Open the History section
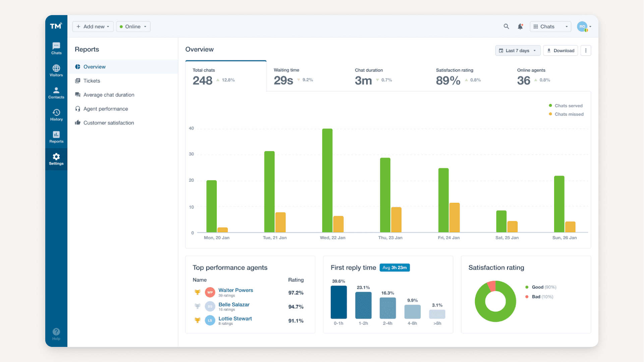The width and height of the screenshot is (644, 362). coord(56,115)
